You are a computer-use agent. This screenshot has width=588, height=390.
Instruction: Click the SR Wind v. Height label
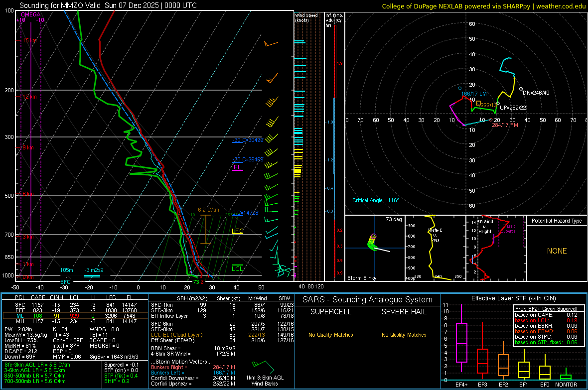[485, 227]
